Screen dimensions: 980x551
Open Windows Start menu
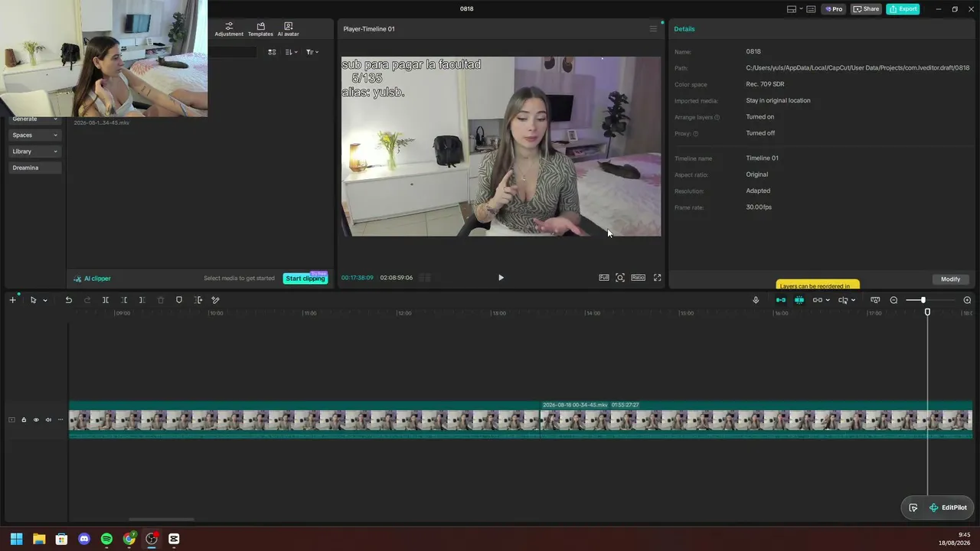point(16,539)
